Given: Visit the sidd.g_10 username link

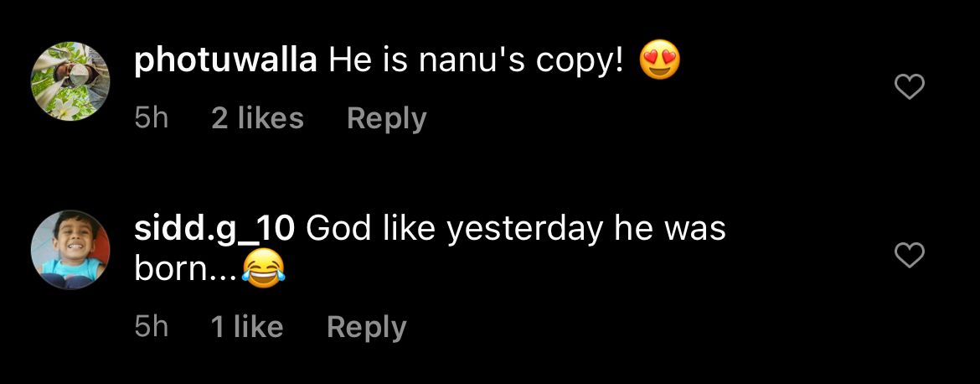Looking at the screenshot, I should pos(215,230).
